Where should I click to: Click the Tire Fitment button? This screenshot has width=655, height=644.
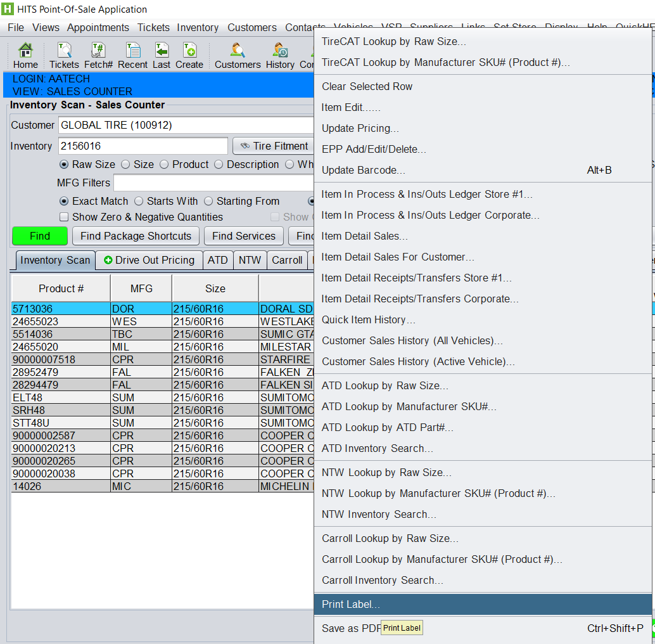coord(273,146)
